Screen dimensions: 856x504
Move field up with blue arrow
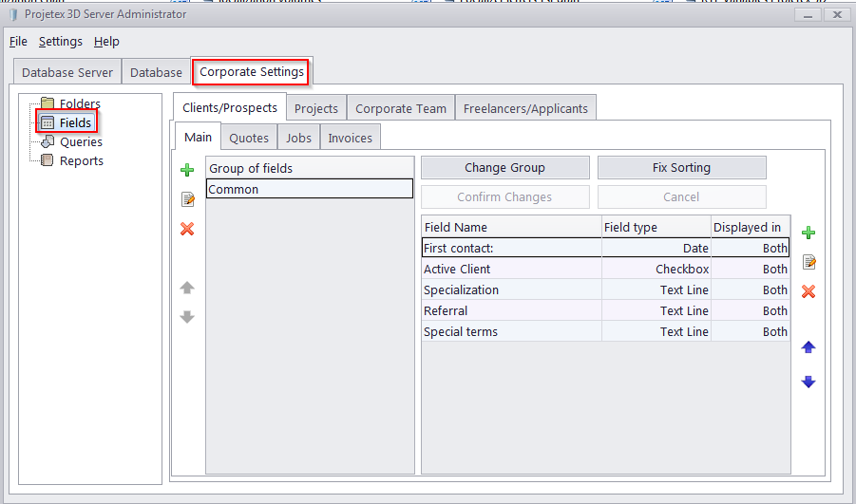(808, 347)
